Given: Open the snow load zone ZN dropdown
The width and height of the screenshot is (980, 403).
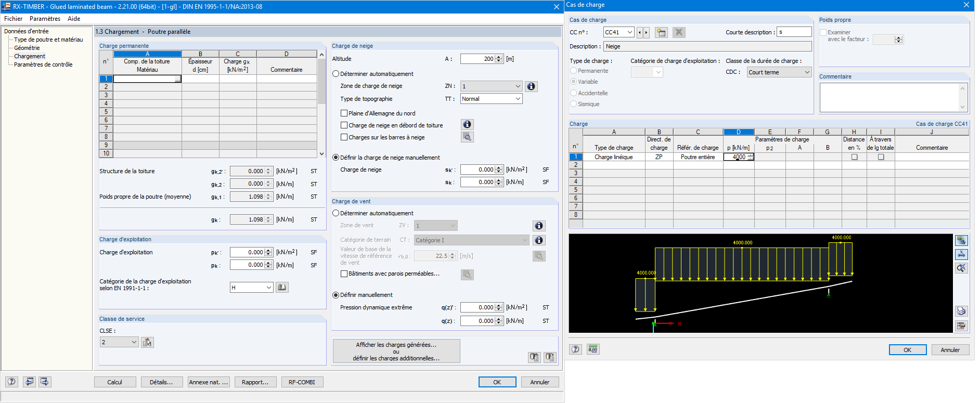Looking at the screenshot, I should (x=491, y=86).
